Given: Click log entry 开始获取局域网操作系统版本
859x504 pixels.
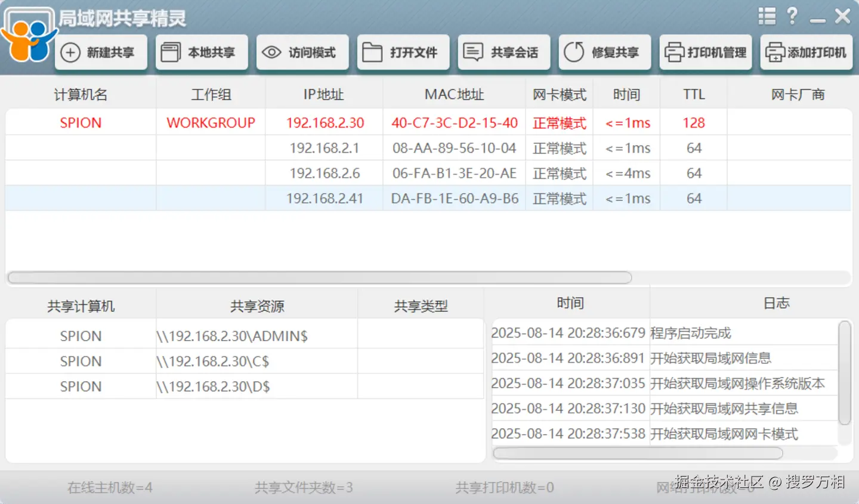Looking at the screenshot, I should click(x=737, y=383).
